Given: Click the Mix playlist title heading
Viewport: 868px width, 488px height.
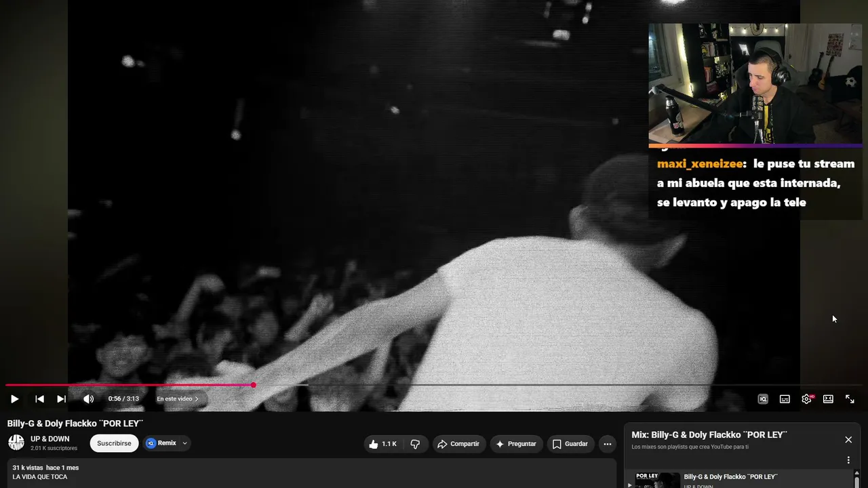Looking at the screenshot, I should point(709,435).
